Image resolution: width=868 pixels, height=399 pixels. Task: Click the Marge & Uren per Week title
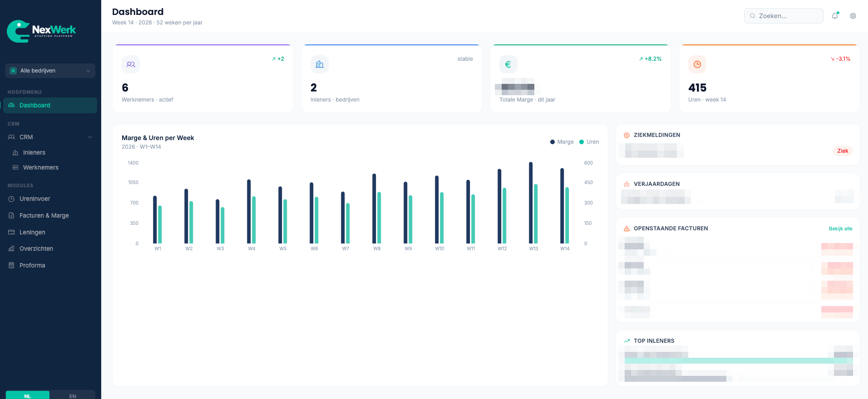coord(158,138)
